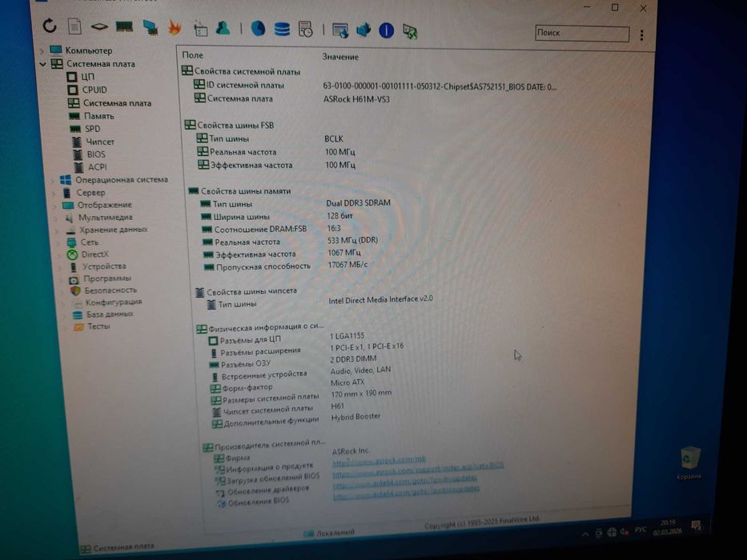
Task: Open Память in the tree
Action: pyautogui.click(x=92, y=116)
